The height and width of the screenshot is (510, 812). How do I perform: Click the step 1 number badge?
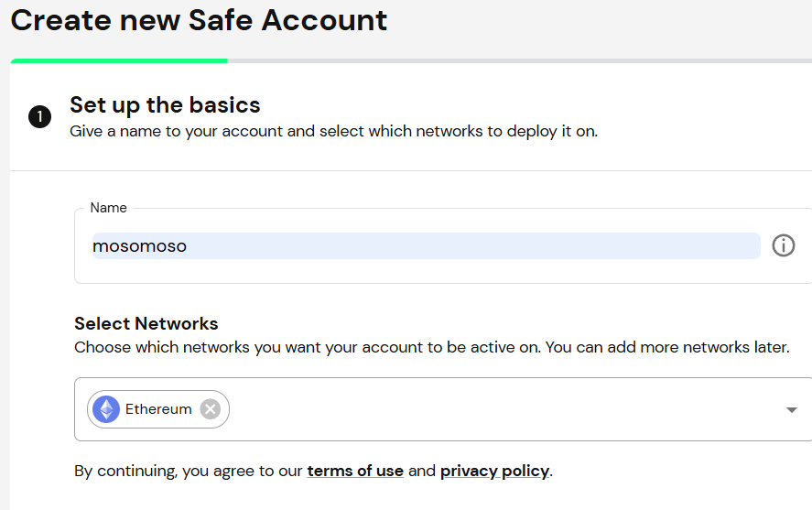39,116
